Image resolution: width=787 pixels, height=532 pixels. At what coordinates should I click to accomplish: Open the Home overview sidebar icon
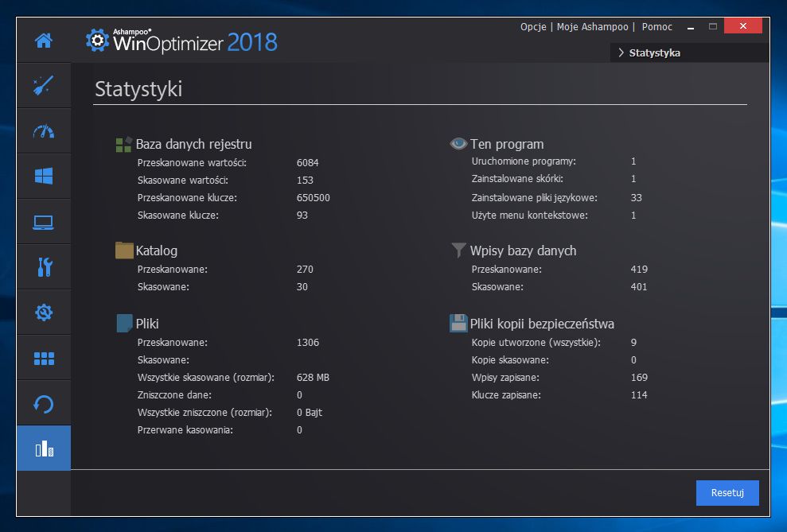pyautogui.click(x=44, y=41)
